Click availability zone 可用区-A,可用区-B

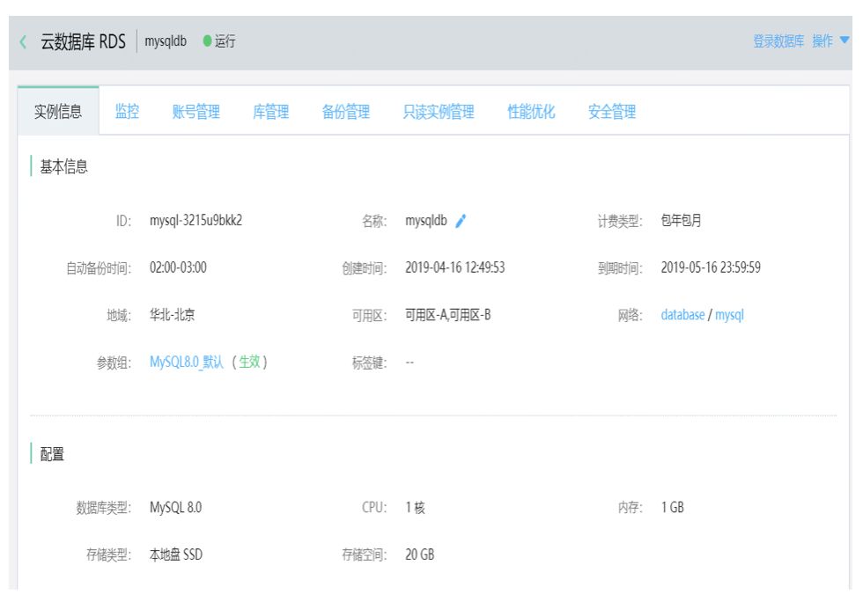point(448,315)
